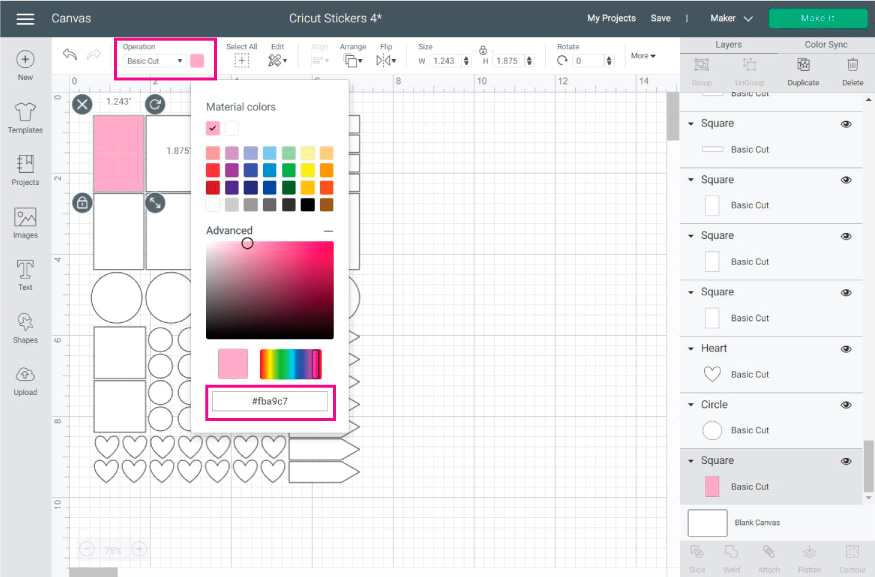Adjust rotation using stepper arrows

point(609,61)
